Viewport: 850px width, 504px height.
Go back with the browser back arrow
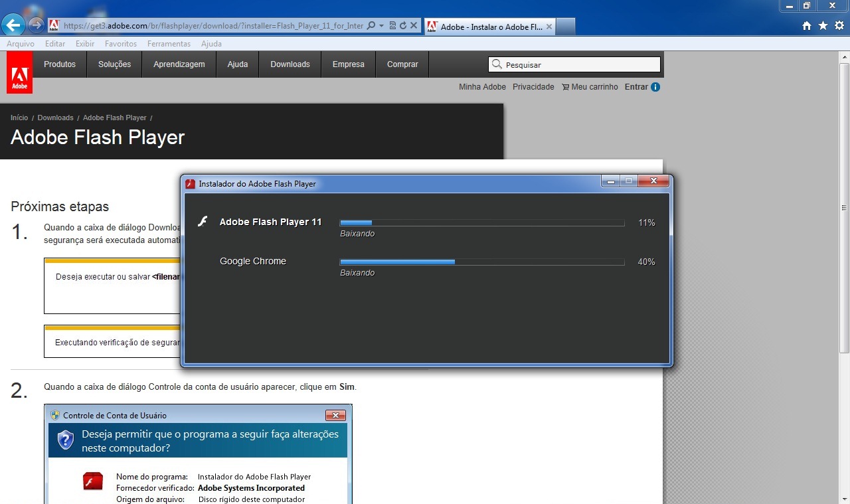point(13,25)
